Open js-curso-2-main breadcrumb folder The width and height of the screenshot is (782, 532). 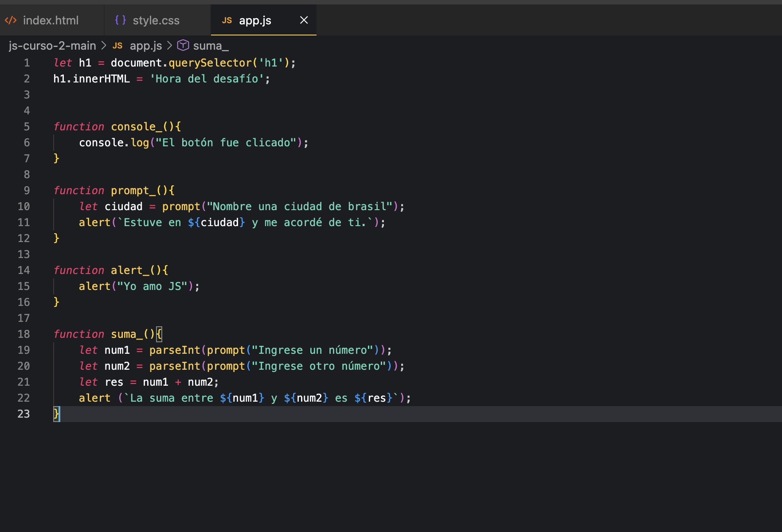click(52, 46)
